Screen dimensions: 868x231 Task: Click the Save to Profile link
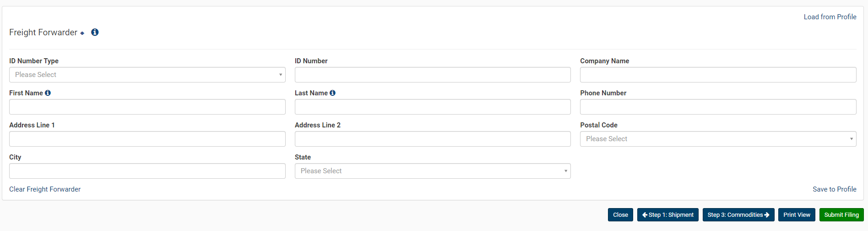coord(834,189)
